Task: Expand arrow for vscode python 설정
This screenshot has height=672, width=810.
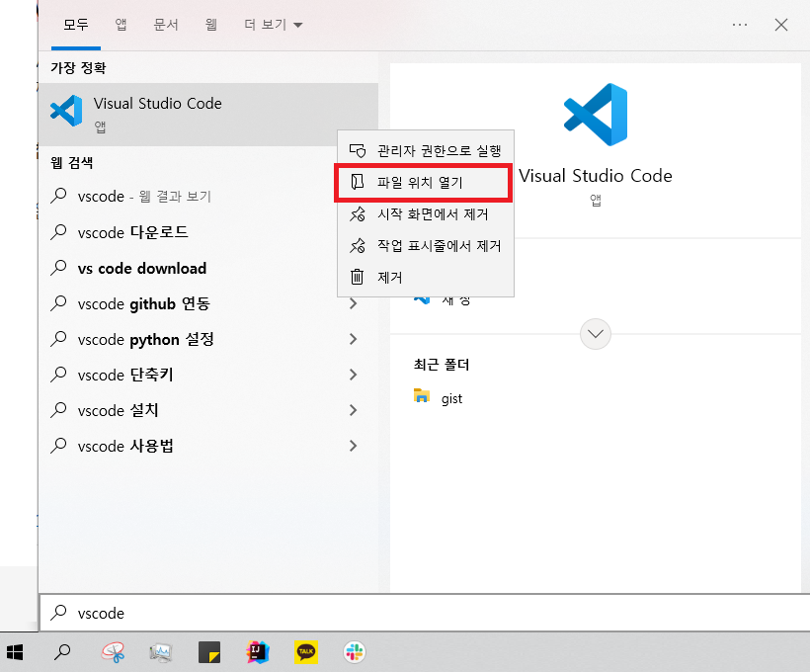Action: pyautogui.click(x=354, y=339)
